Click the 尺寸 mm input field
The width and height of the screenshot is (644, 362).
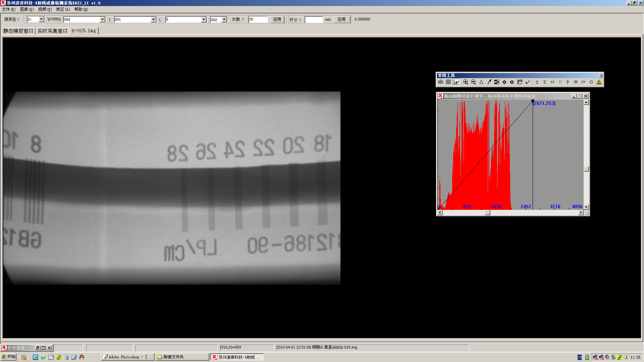(314, 19)
